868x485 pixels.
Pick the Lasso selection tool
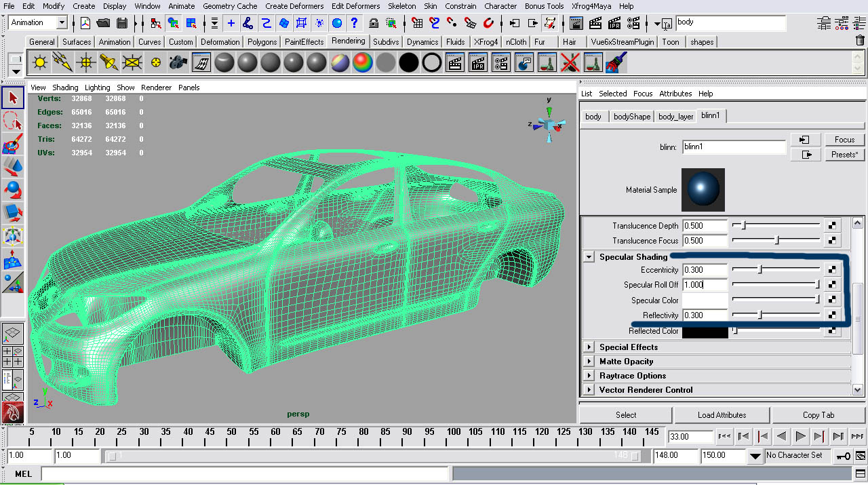13,121
